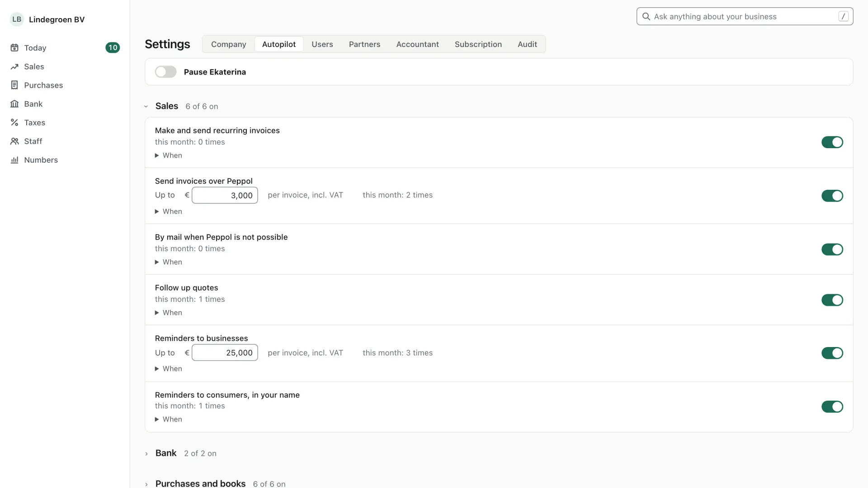The width and height of the screenshot is (868, 488).
Task: Open the Subscription tab
Action: (x=478, y=44)
